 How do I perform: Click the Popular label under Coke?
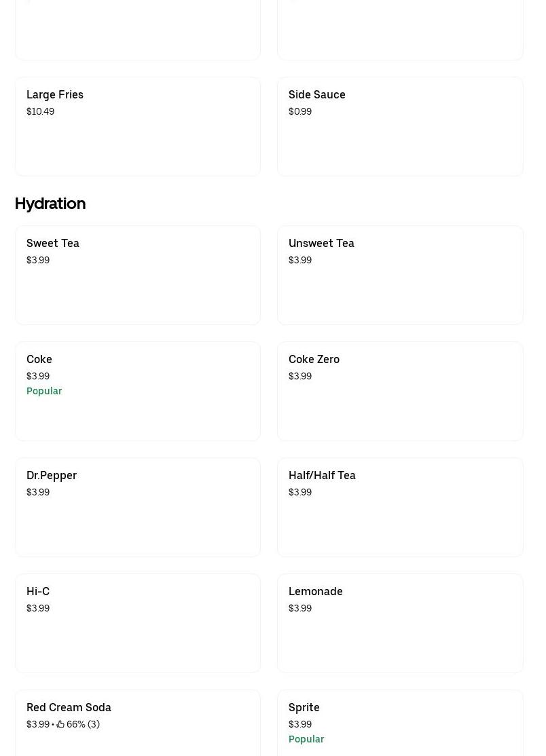click(44, 391)
